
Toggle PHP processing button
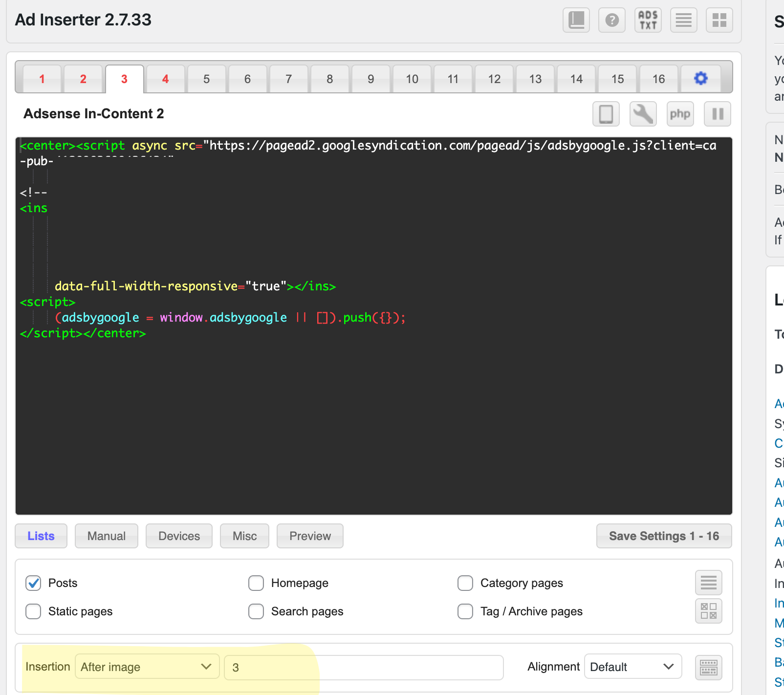[x=680, y=114]
